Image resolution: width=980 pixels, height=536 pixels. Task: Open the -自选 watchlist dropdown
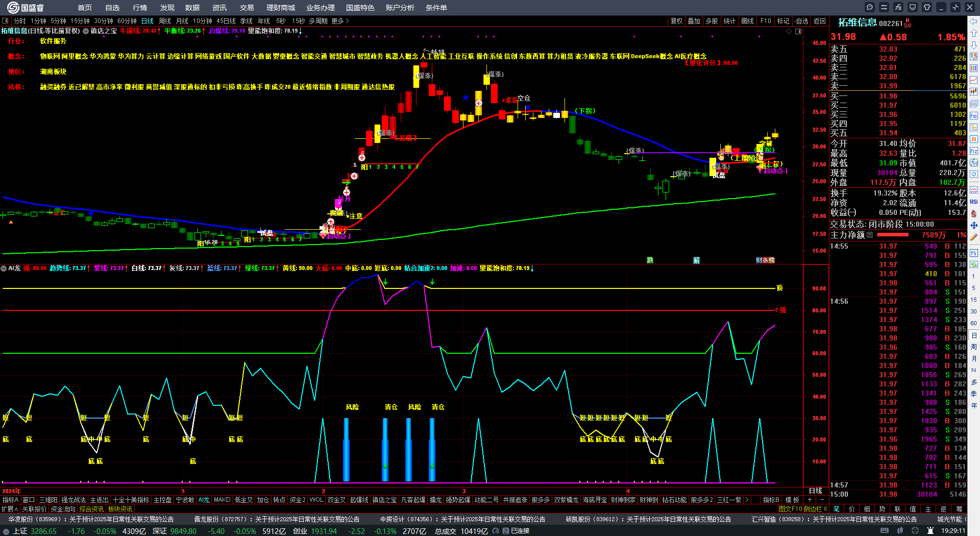tap(802, 21)
